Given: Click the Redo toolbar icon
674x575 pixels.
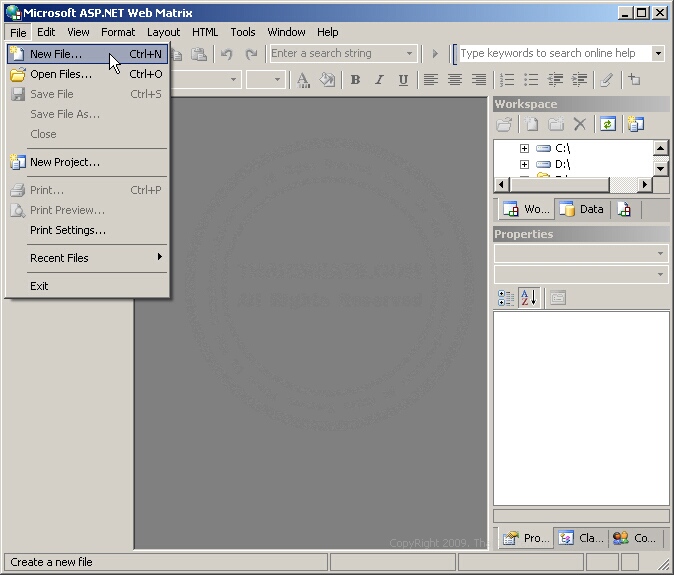Looking at the screenshot, I should click(251, 54).
